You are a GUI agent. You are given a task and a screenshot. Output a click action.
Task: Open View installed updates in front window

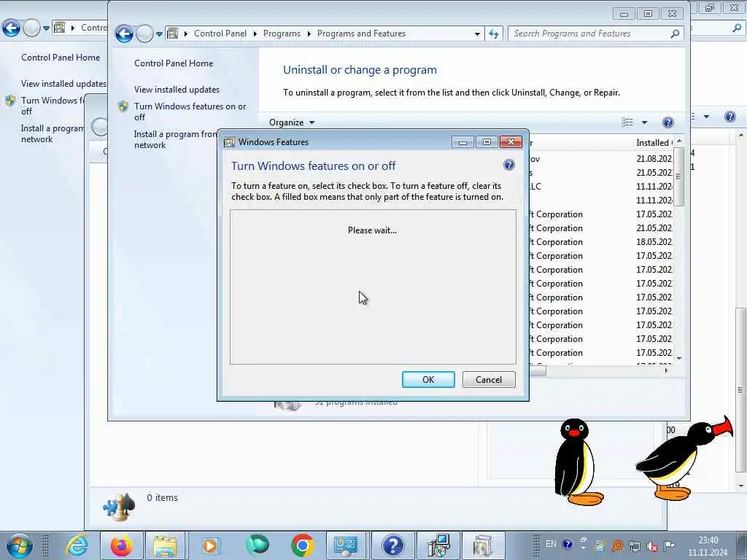click(x=177, y=90)
